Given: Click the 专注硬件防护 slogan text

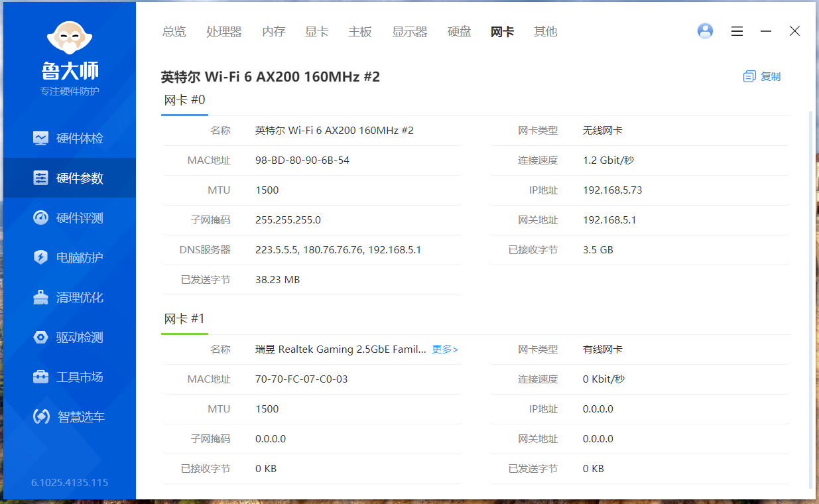Looking at the screenshot, I should [70, 91].
